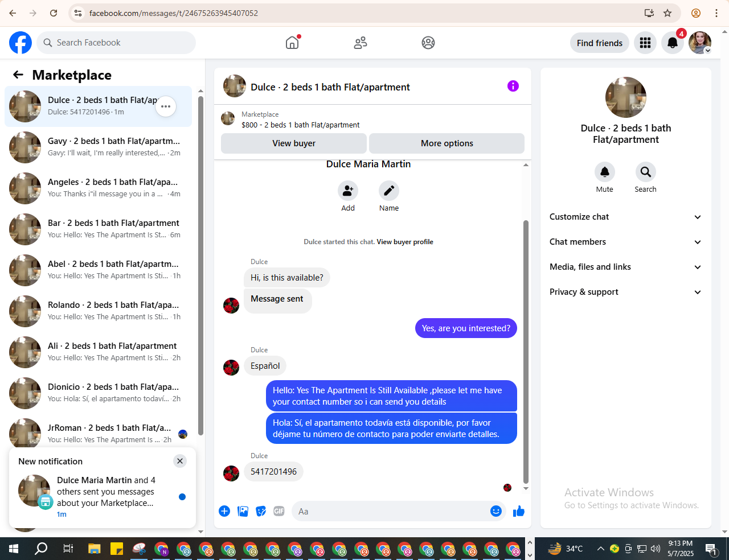
Task: Click the More options button
Action: tap(447, 143)
